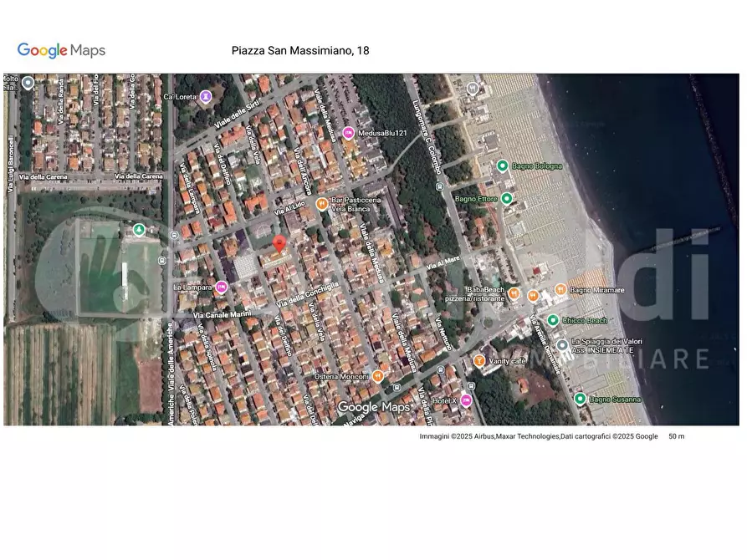Click the 50 m scale bar
Viewport: 747px width, 560px height.
click(676, 435)
